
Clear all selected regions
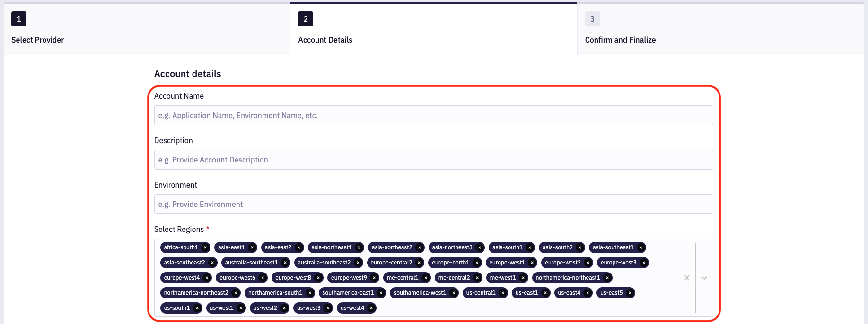[687, 278]
